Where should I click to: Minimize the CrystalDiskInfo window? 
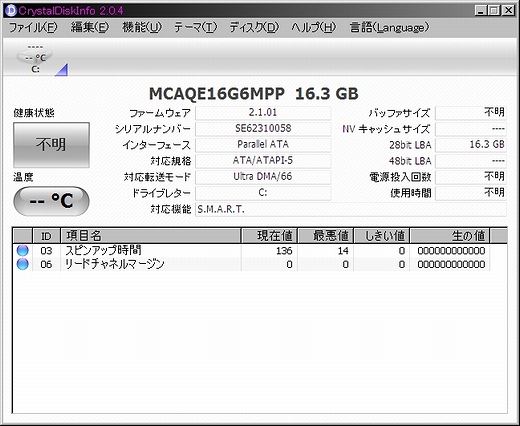(x=481, y=11)
